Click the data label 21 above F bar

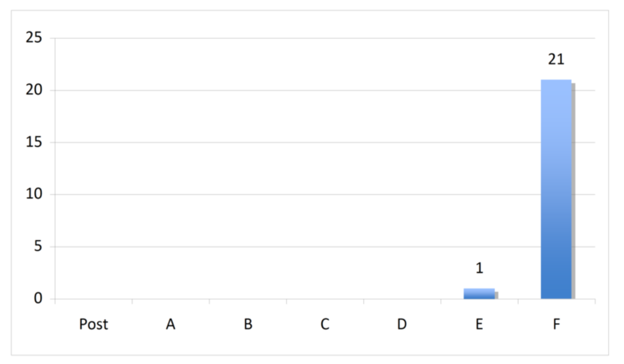point(556,59)
